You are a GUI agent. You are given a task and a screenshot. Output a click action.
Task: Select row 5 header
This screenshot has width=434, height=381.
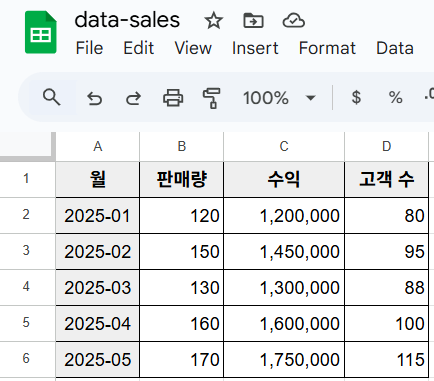point(27,323)
